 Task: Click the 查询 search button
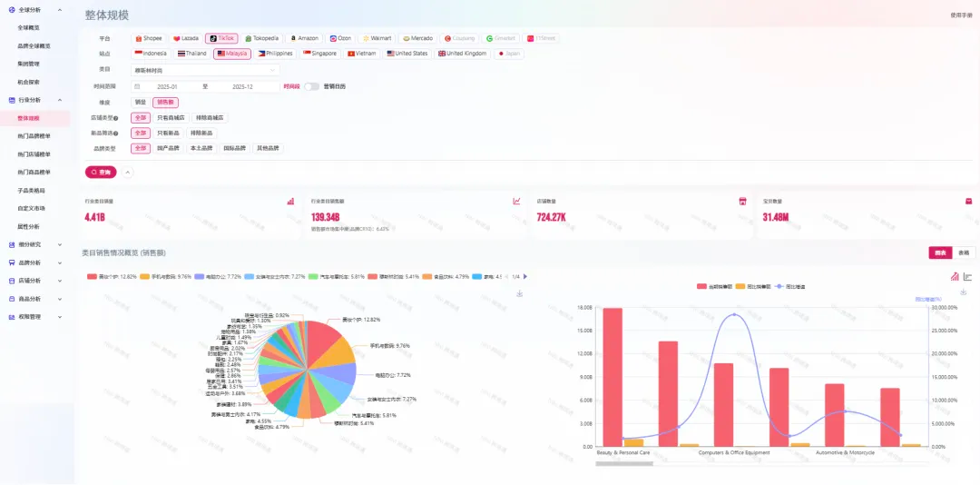pyautogui.click(x=101, y=172)
